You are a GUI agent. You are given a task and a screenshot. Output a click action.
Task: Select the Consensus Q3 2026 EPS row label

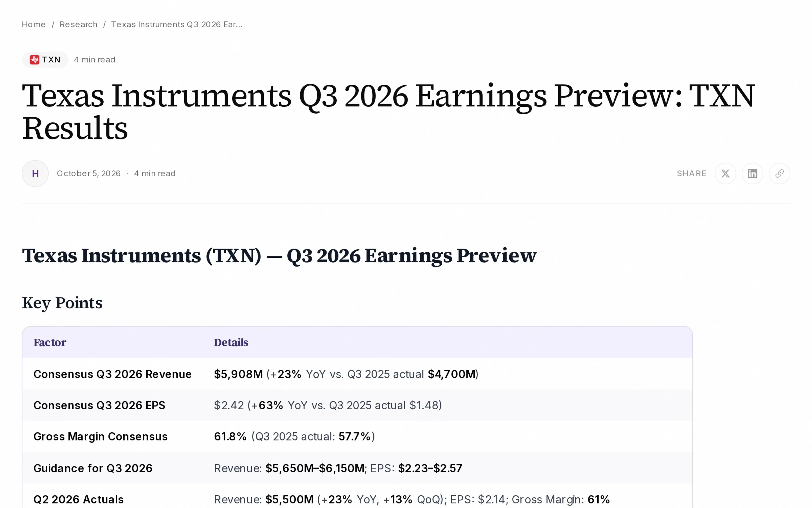click(99, 405)
